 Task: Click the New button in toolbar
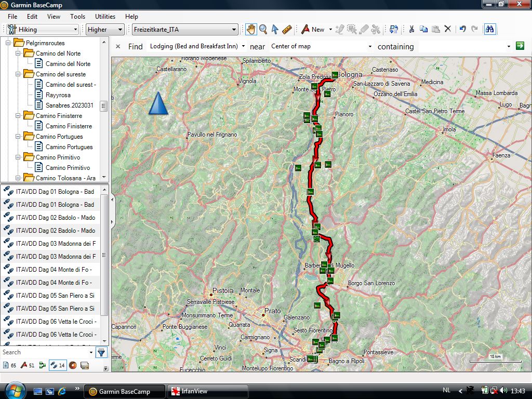tap(313, 30)
